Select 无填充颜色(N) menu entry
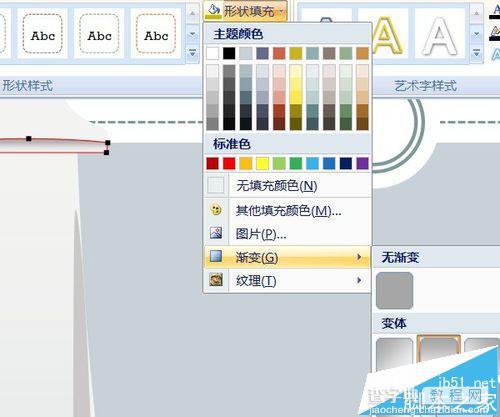This screenshot has width=500, height=417. [x=287, y=186]
